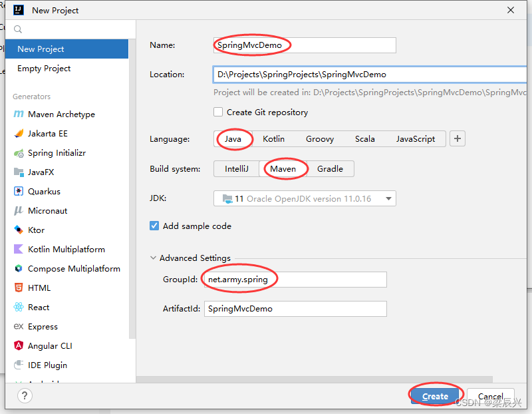The width and height of the screenshot is (532, 414).
Task: Choose Gradle build system
Action: tap(330, 169)
